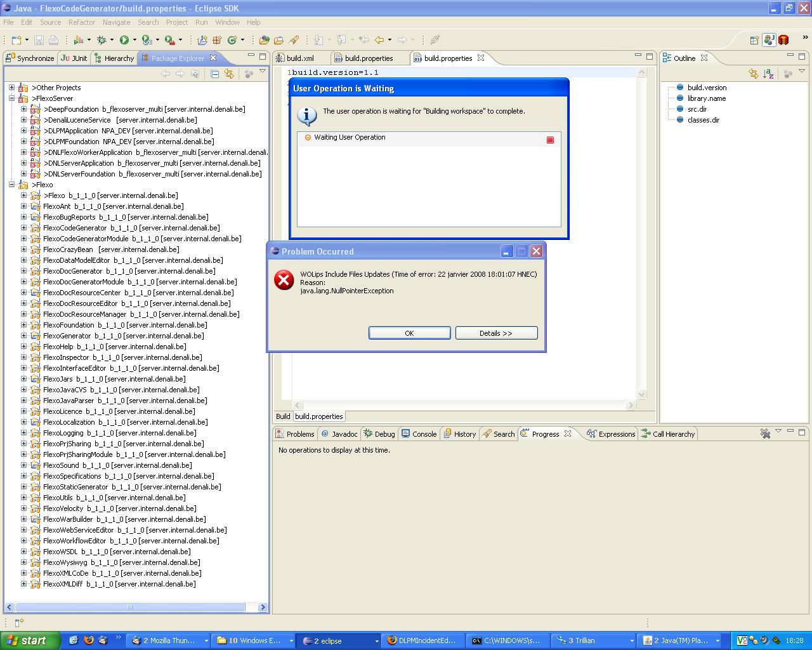Screen dimensions: 812x650
Task: Select library.name in the Outline
Action: (707, 98)
